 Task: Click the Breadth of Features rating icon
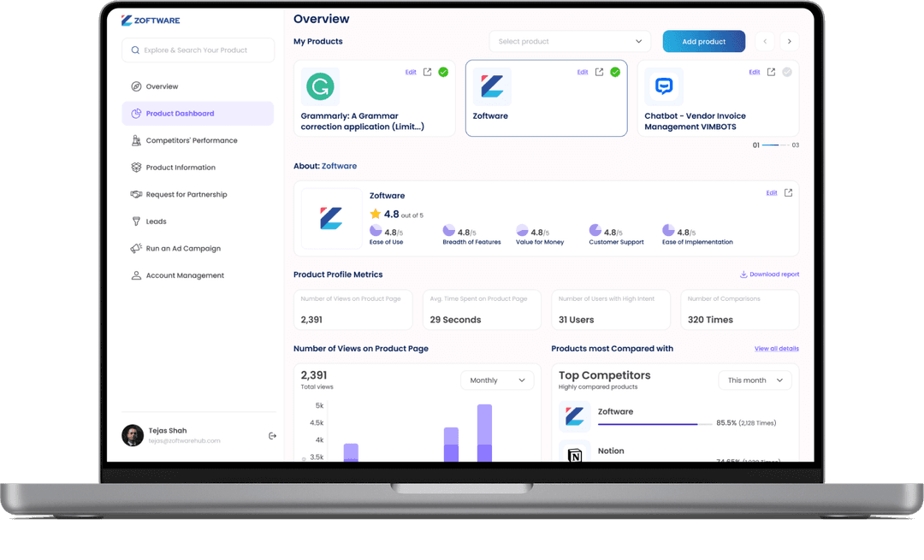(449, 230)
